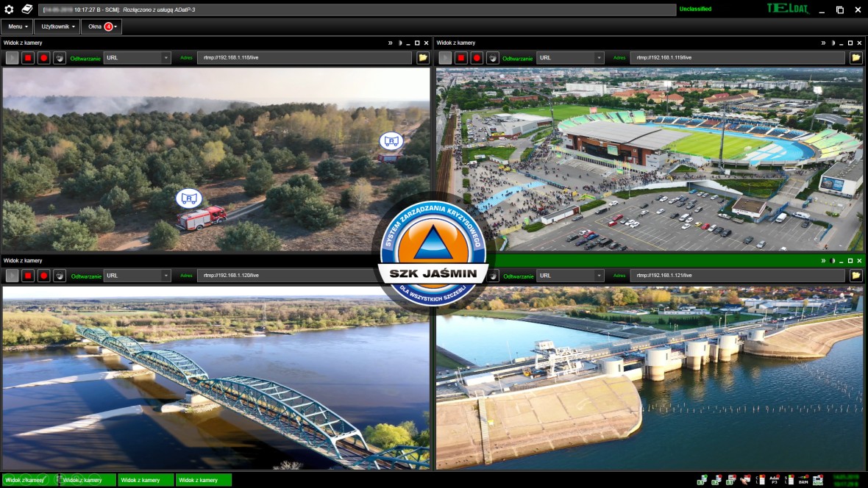Screen dimensions: 868x488
Task: Minimize the 192.168.1.119 camera panel
Action: [x=842, y=43]
